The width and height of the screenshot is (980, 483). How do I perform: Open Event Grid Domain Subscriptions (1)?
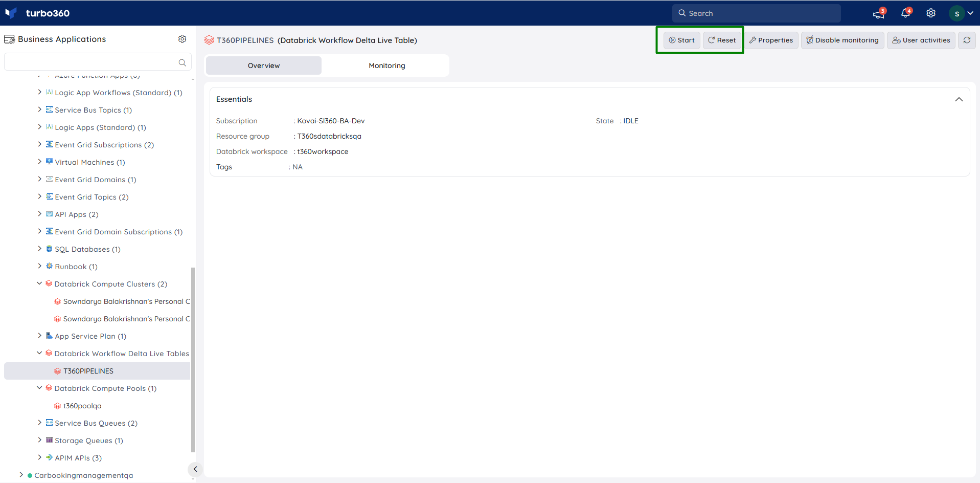pyautogui.click(x=119, y=232)
